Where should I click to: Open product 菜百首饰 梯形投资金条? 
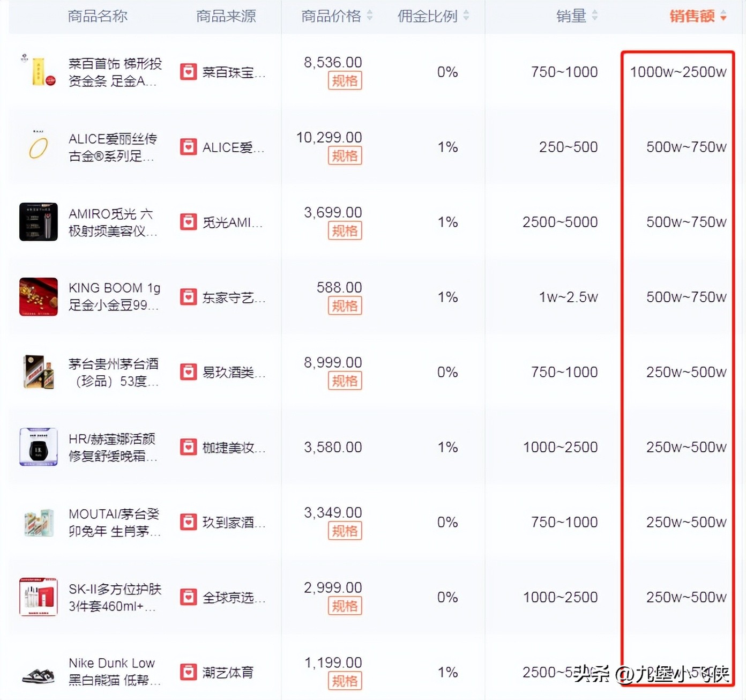(115, 72)
